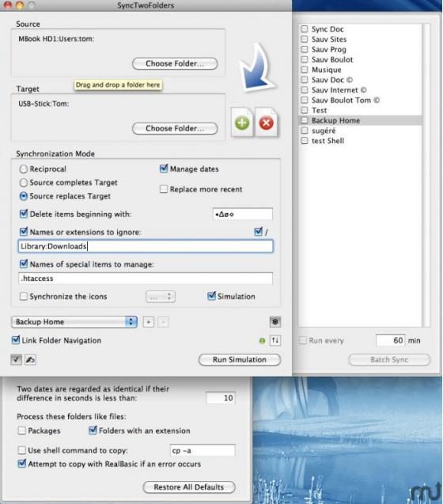Viewport: 443px width, 504px height.
Task: Enable Packages checkbox in preferences window
Action: 22,430
